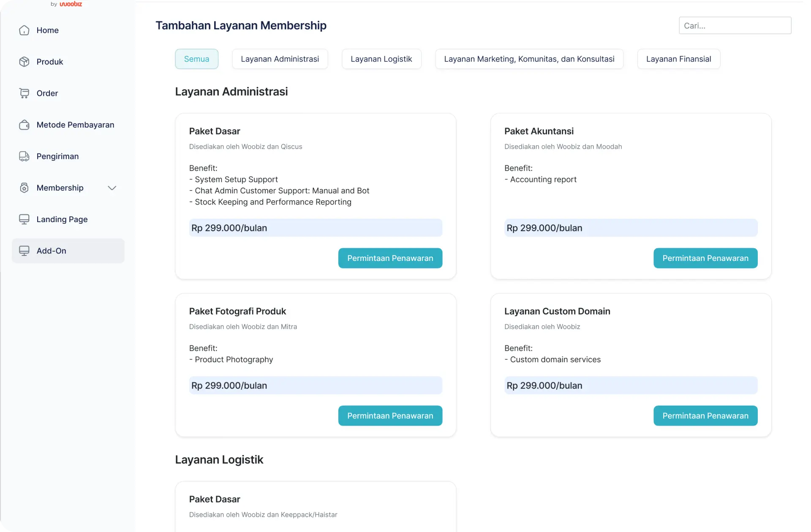Viewport: 811px width, 532px height.
Task: Open the Layanan Marketing dropdown tab
Action: 529,59
